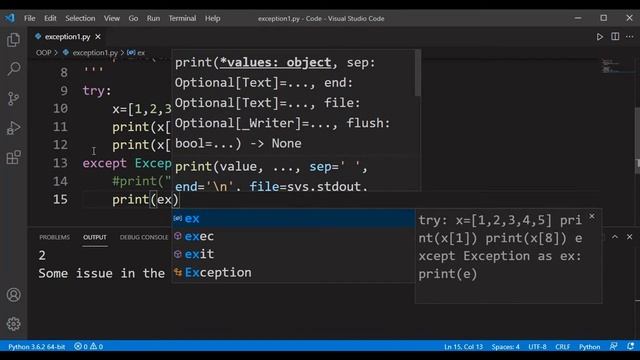
Task: Select 'Exception' class suggestion
Action: coord(293,272)
